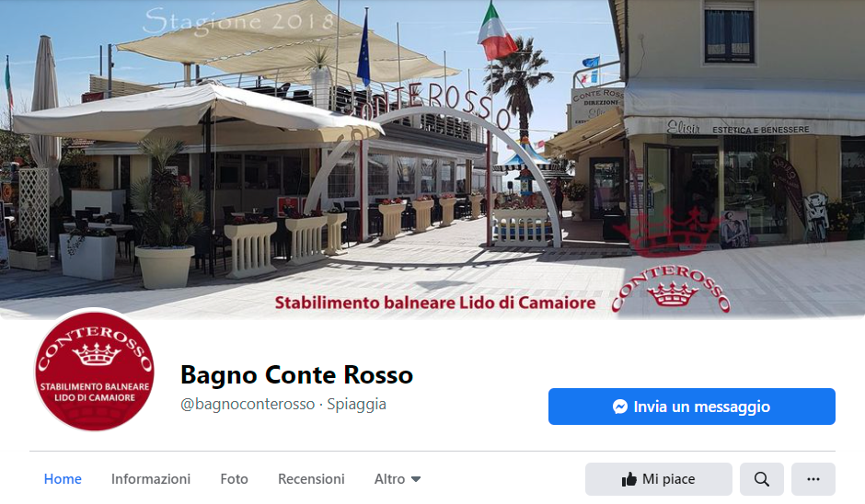Screen dimensions: 865x504
Task: View the Recensioni tab
Action: pyautogui.click(x=311, y=479)
